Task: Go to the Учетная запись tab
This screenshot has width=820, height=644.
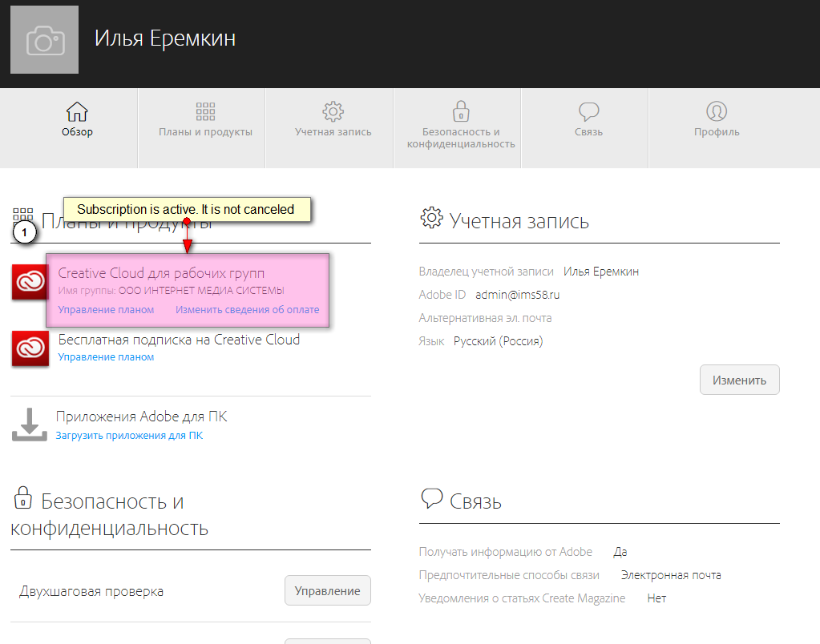Action: coord(333,119)
